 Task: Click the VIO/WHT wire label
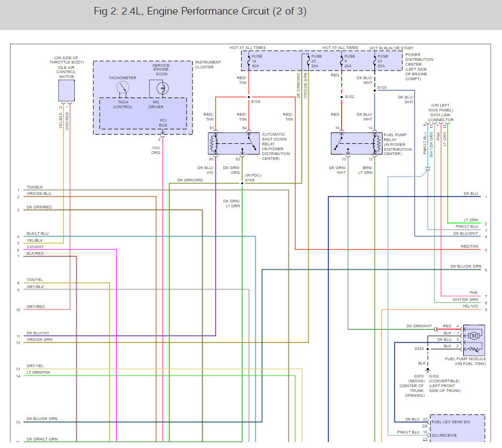click(35, 247)
